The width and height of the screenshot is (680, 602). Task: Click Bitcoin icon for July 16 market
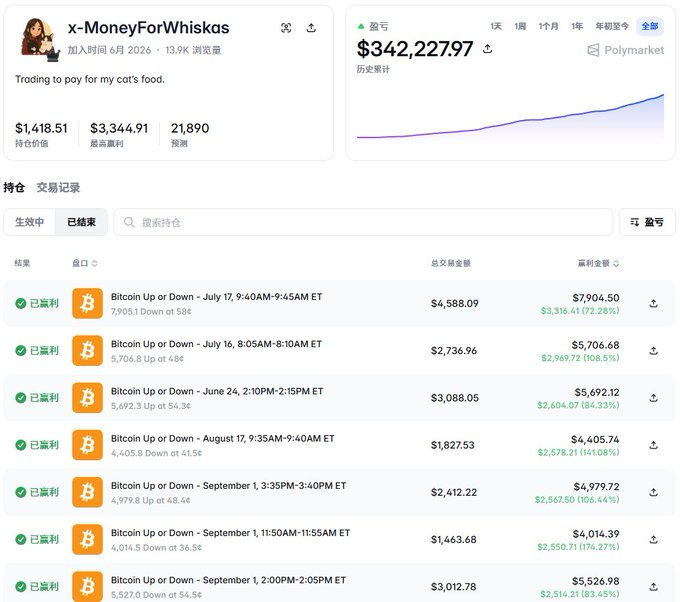[x=88, y=351]
